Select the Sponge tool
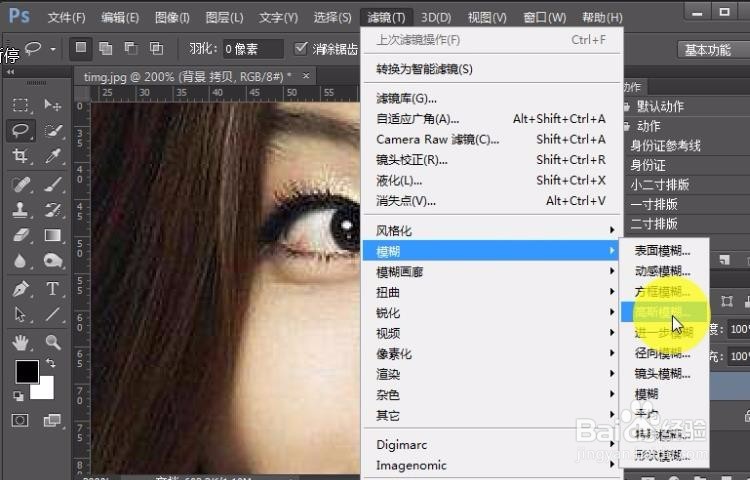The height and width of the screenshot is (480, 750). [53, 261]
